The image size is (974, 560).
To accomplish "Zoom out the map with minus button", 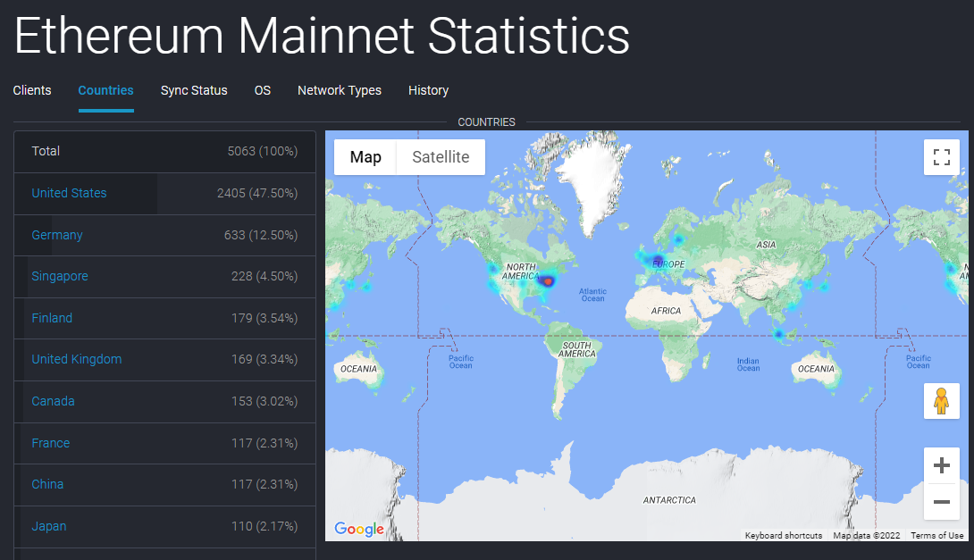I will [942, 502].
